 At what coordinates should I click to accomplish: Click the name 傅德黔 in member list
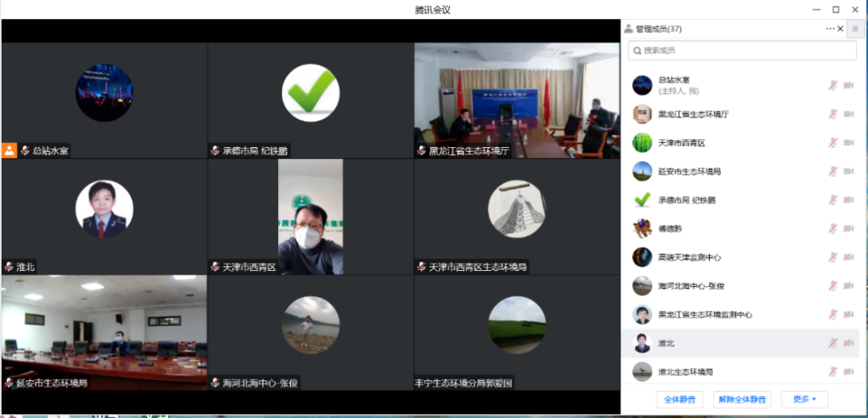669,228
